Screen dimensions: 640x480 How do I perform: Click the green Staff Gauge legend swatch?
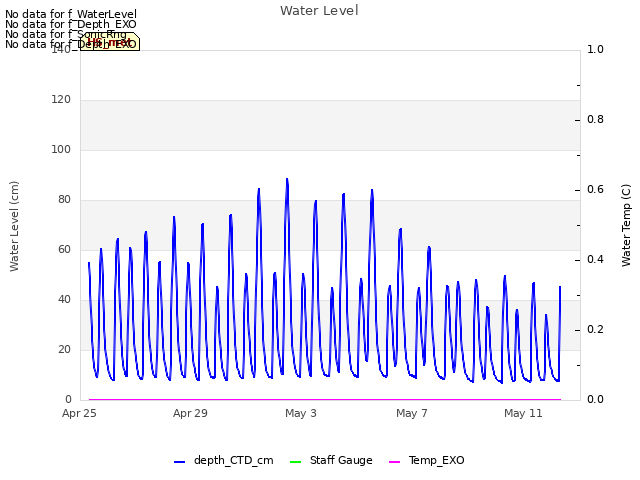tap(295, 462)
